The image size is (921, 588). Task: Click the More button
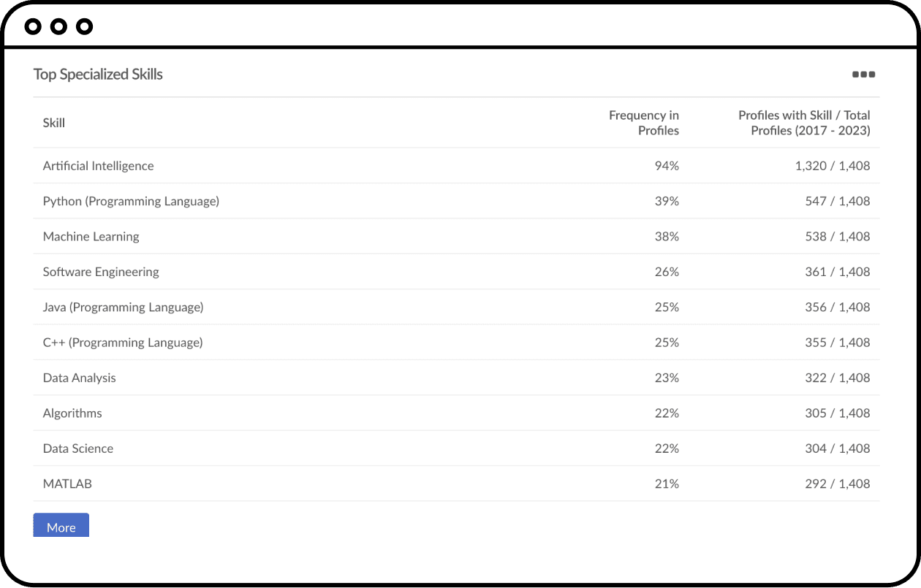pos(61,525)
